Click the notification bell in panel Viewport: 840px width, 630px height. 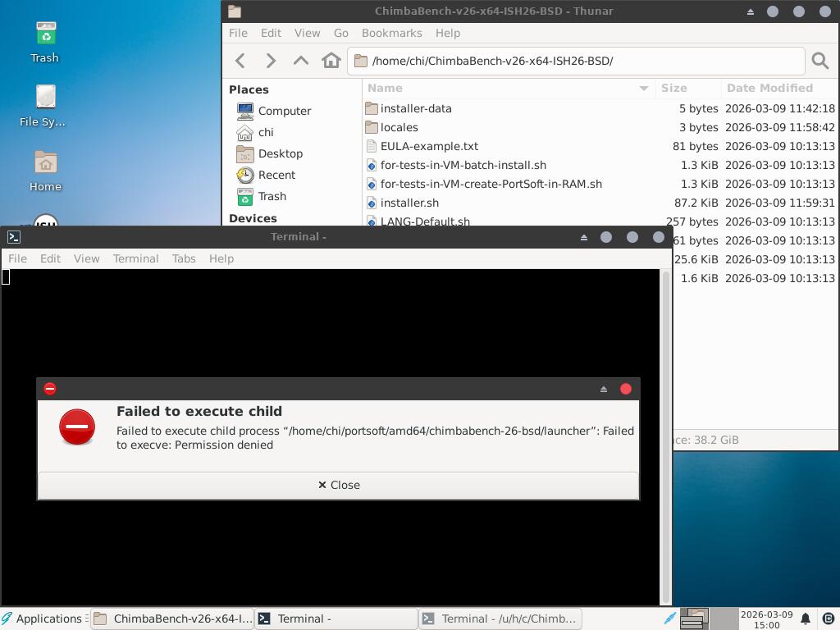[806, 619]
